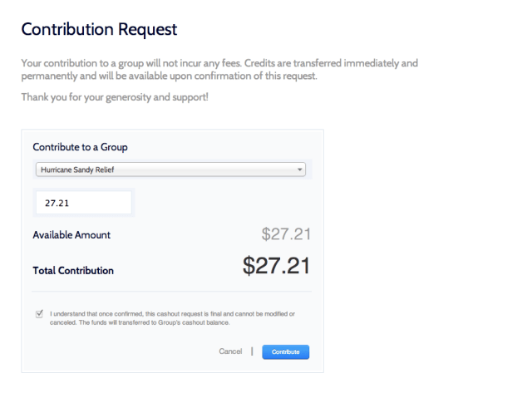532x393 pixels.
Task: Click the Available Amount label
Action: click(71, 235)
